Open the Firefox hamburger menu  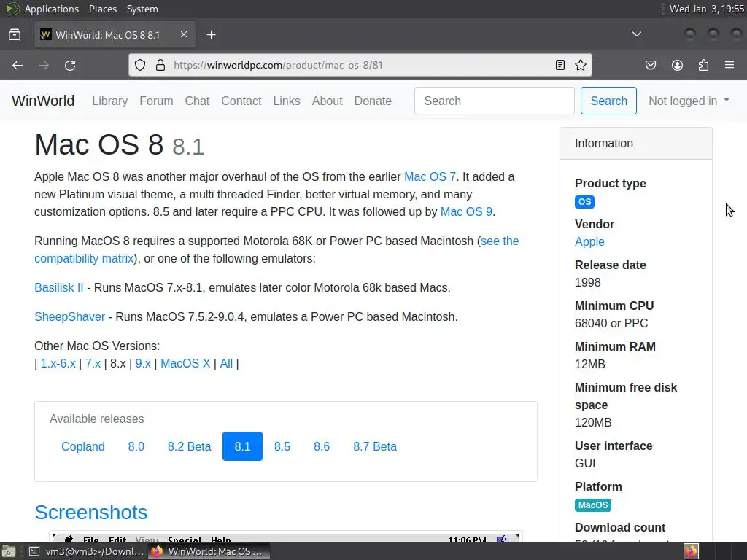pyautogui.click(x=729, y=65)
